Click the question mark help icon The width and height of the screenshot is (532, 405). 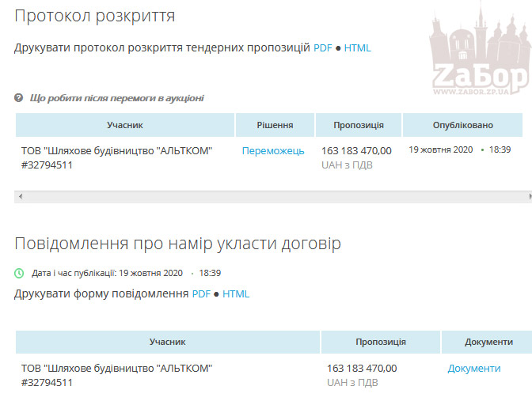pos(19,98)
